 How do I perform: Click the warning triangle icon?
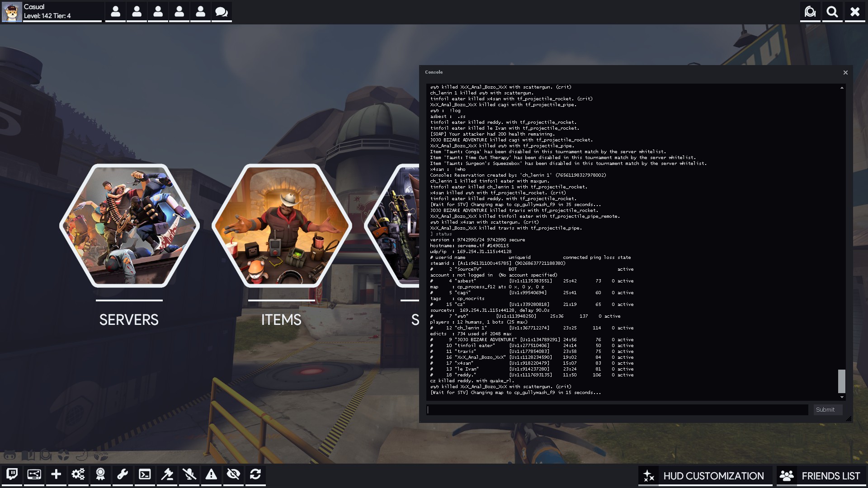coord(211,474)
